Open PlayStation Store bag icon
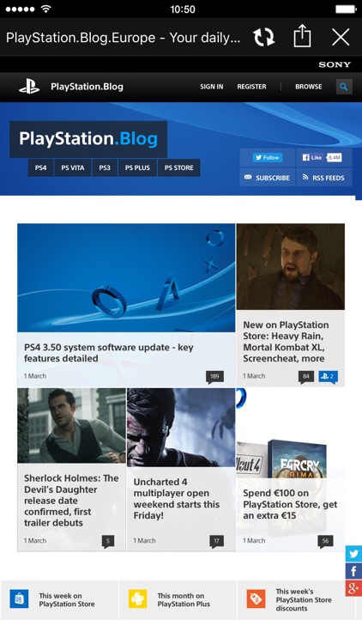Screen dimensions: 362x644 coord(19,598)
